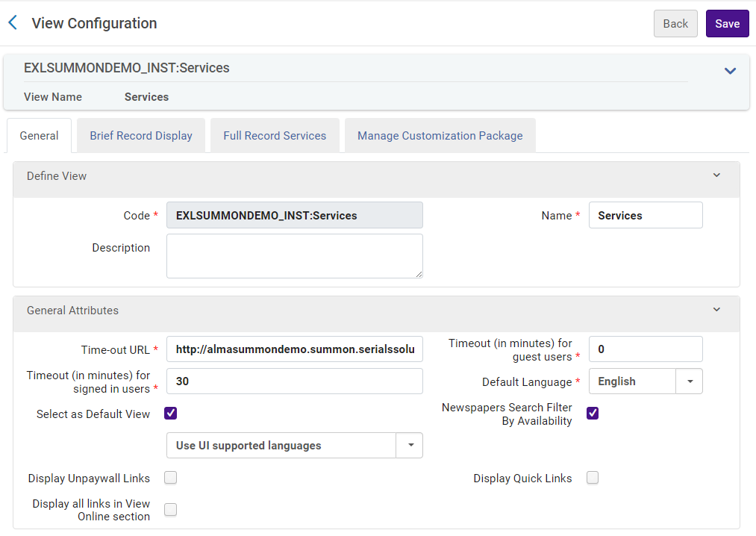
Task: Click the EXLSUMMONDEMO_INST:Services header title
Action: click(127, 68)
